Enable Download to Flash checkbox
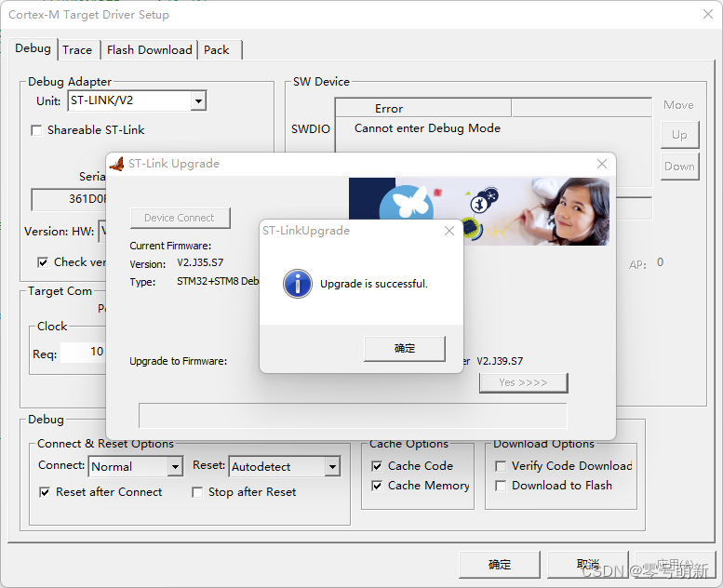Screen dimensions: 723x588 click(501, 486)
